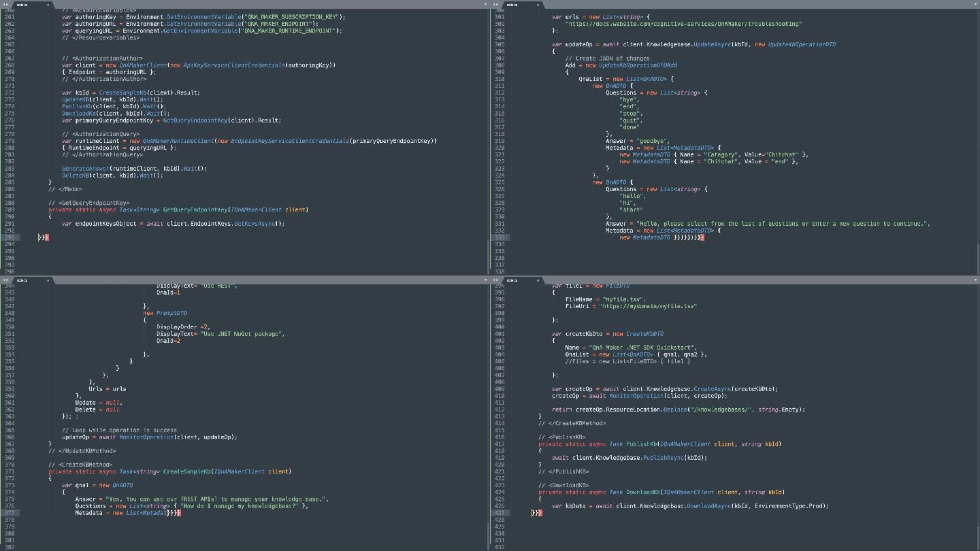Image resolution: width=980 pixels, height=551 pixels.
Task: Click the FileUri mydomain URL line
Action: 631,306
